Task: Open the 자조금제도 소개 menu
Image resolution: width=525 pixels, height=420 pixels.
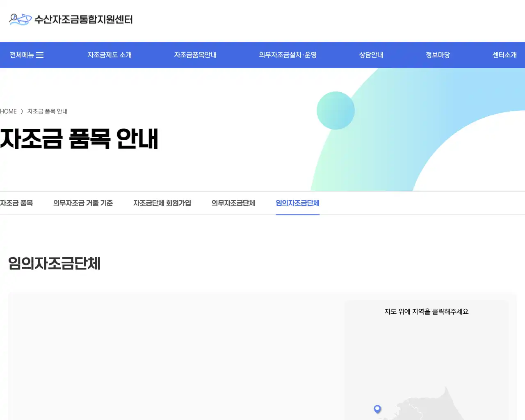Action: (109, 55)
